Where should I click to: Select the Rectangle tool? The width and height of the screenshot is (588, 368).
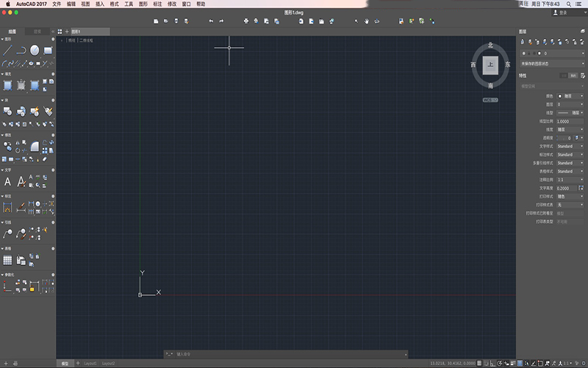pos(48,50)
